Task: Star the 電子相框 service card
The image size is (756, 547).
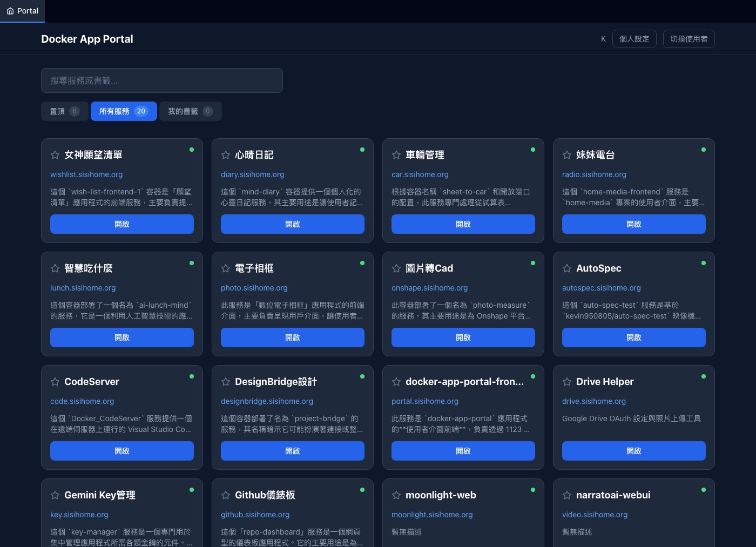Action: 226,268
